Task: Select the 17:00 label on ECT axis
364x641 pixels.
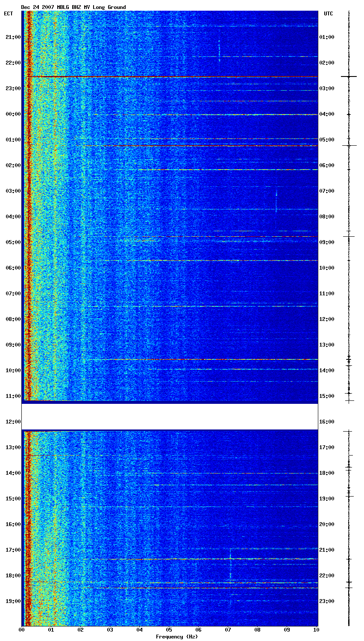Action: (13, 550)
